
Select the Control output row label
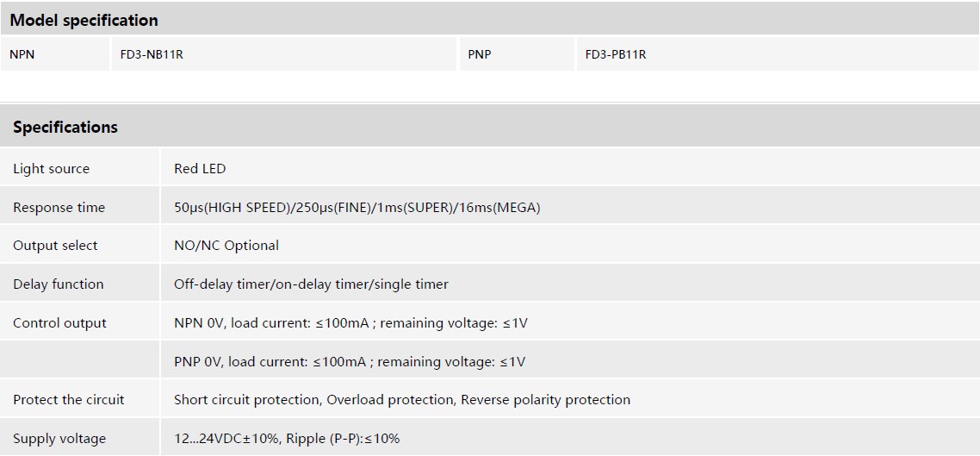tap(59, 323)
